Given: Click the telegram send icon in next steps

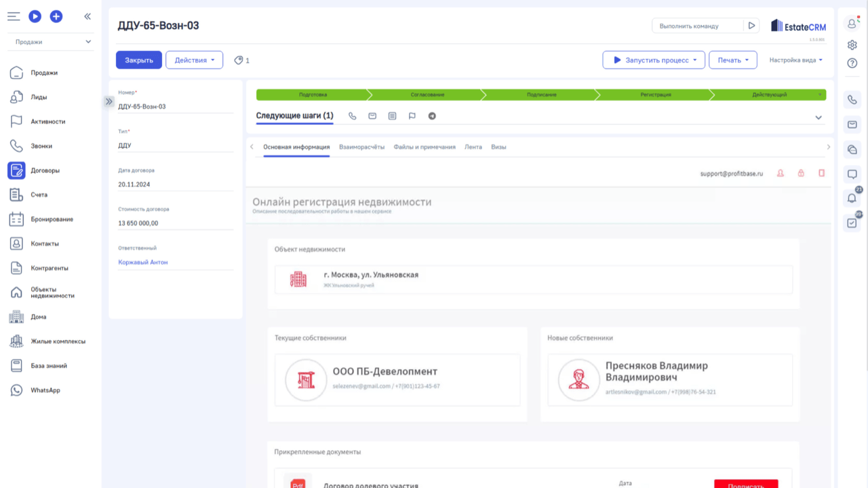Looking at the screenshot, I should coord(432,116).
